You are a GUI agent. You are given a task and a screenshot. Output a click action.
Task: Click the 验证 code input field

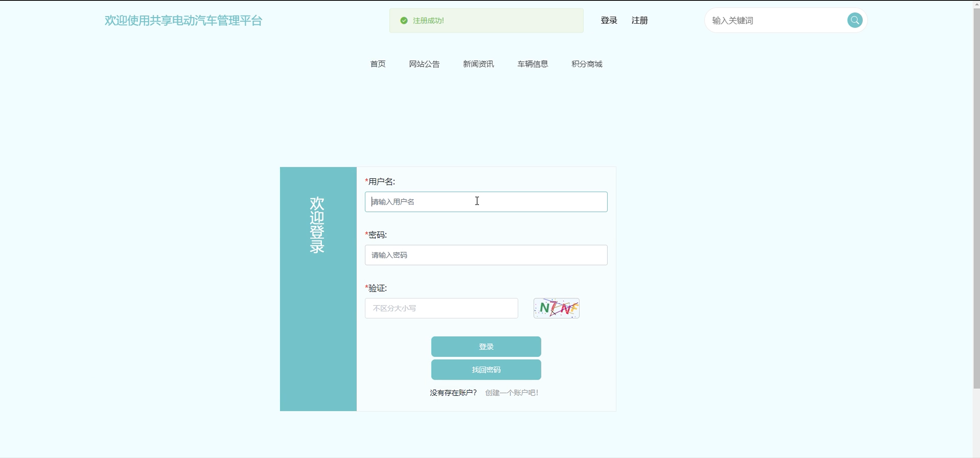coord(441,309)
